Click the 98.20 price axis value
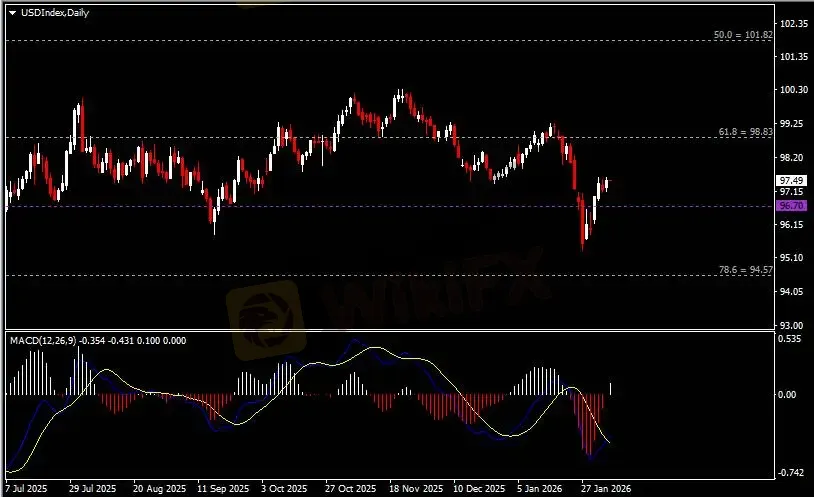Viewport: 814px width, 497px height. [x=794, y=157]
